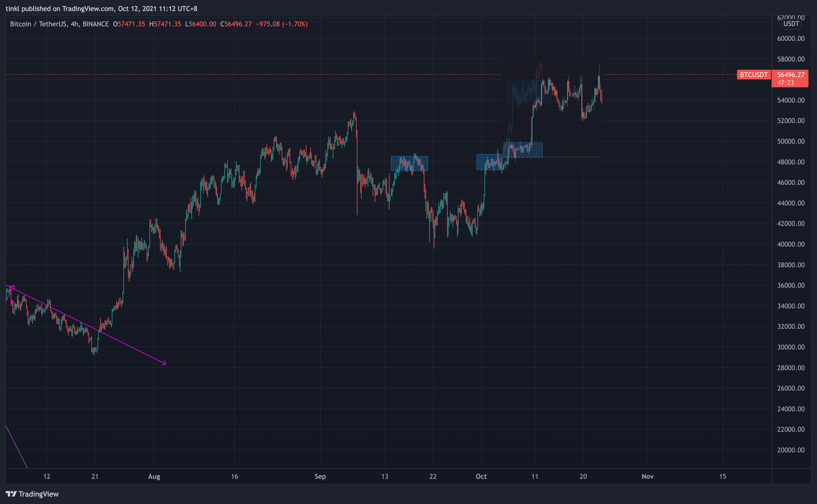Click the 21 date label on time axis
The image size is (817, 504).
95,476
